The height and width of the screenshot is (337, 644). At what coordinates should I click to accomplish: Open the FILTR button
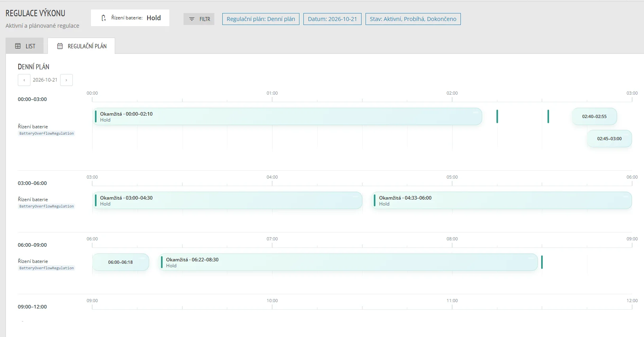click(x=199, y=19)
